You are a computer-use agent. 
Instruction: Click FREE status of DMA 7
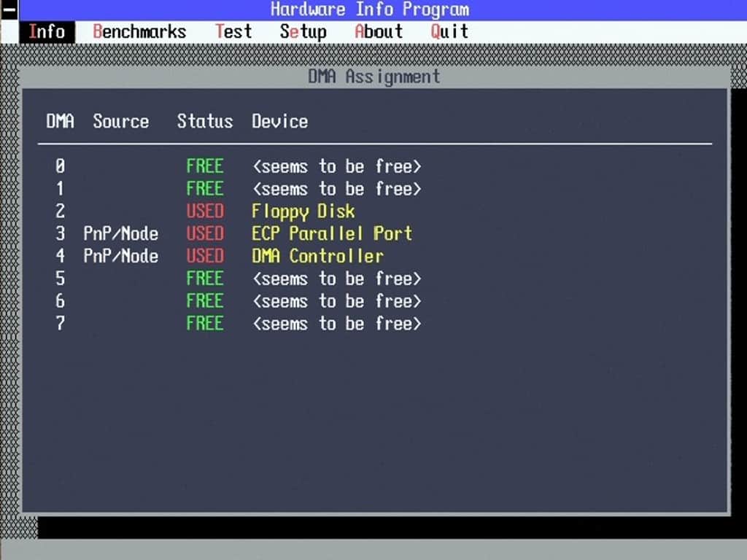click(205, 323)
